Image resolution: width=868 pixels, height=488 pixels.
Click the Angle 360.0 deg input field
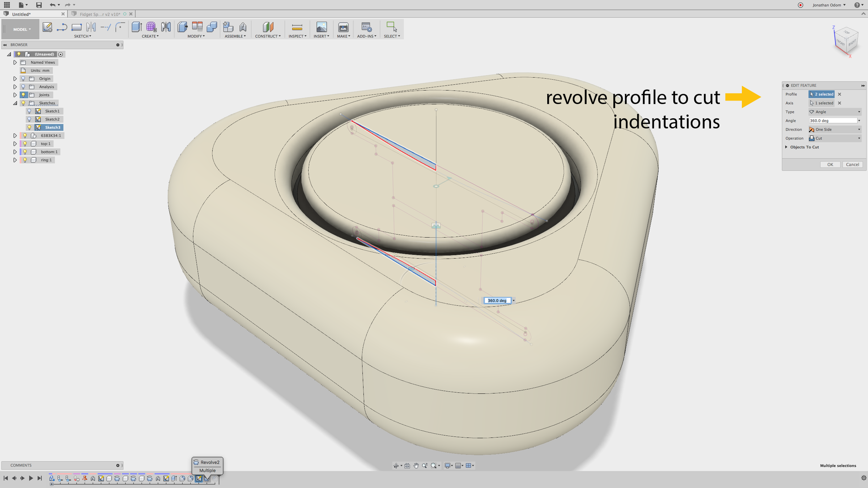coord(833,121)
